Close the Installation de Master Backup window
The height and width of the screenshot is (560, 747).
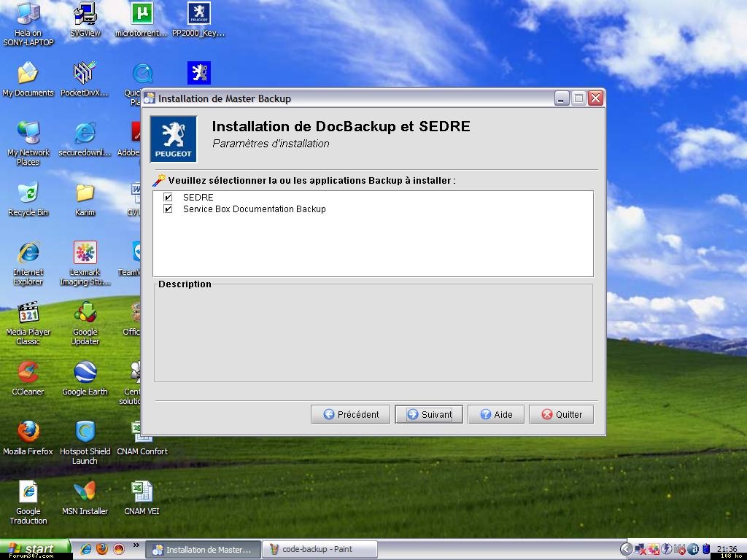(595, 98)
